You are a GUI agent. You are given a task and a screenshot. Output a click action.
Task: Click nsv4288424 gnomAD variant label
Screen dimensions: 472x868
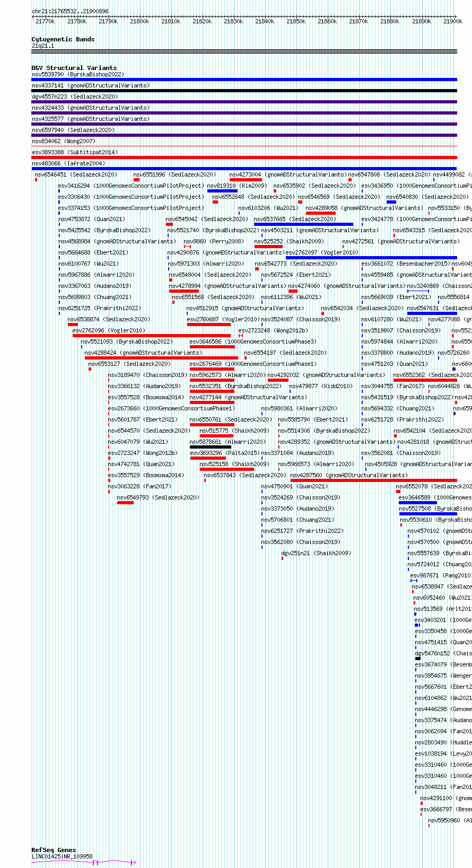(x=144, y=353)
